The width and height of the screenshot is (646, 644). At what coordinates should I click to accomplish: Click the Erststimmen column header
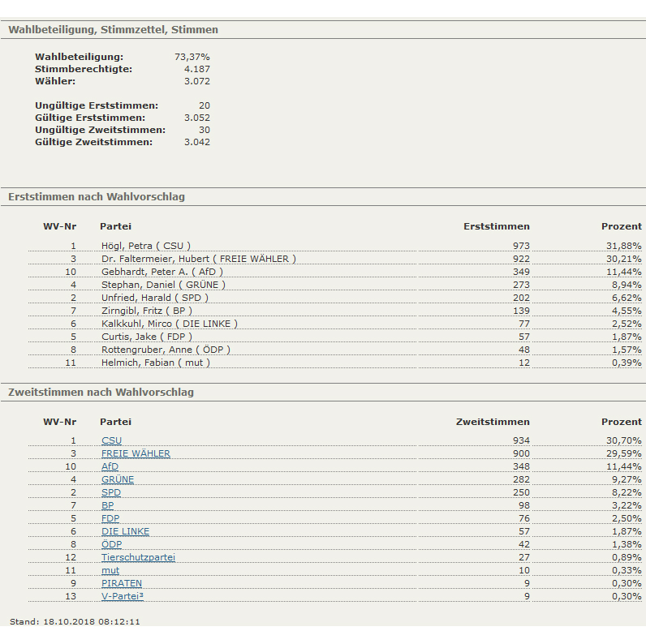pyautogui.click(x=497, y=226)
